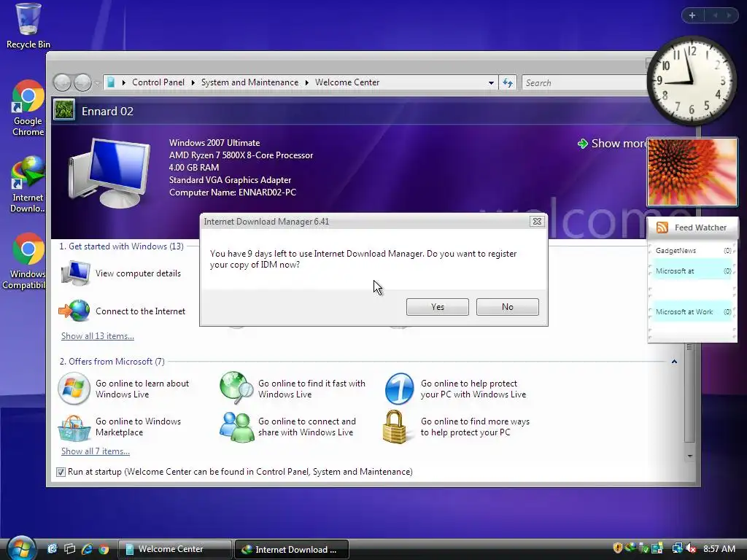Click the Go online to Windows Marketplace text
747x560 pixels.
coord(138,427)
